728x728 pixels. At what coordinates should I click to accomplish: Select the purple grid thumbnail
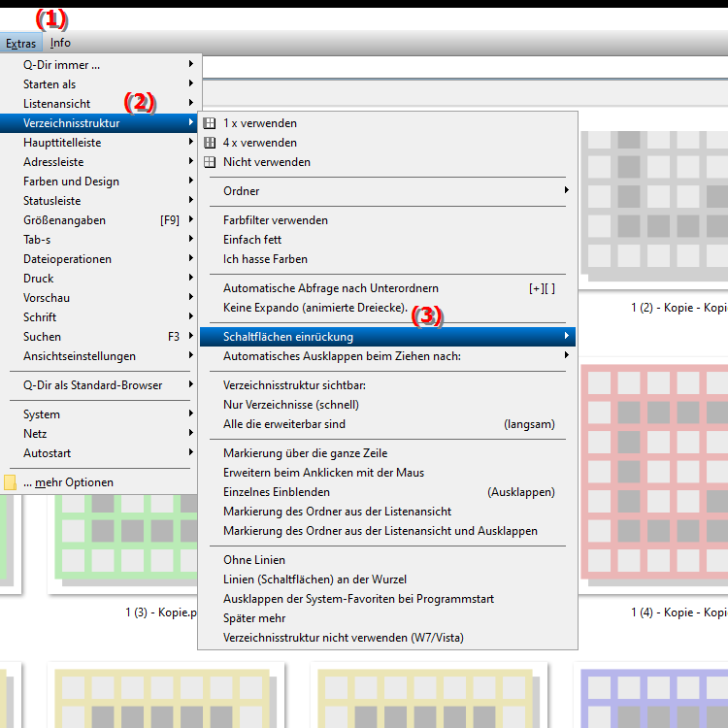(x=653, y=698)
